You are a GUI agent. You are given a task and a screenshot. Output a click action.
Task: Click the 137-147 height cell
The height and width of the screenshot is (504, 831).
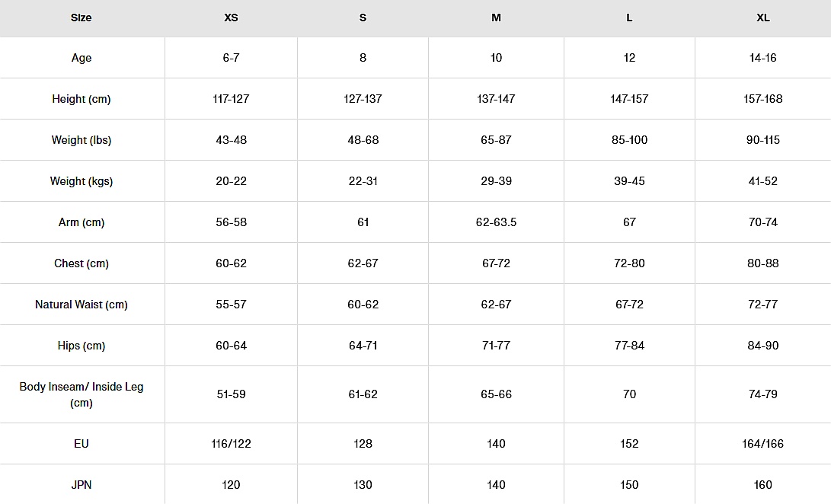click(496, 99)
